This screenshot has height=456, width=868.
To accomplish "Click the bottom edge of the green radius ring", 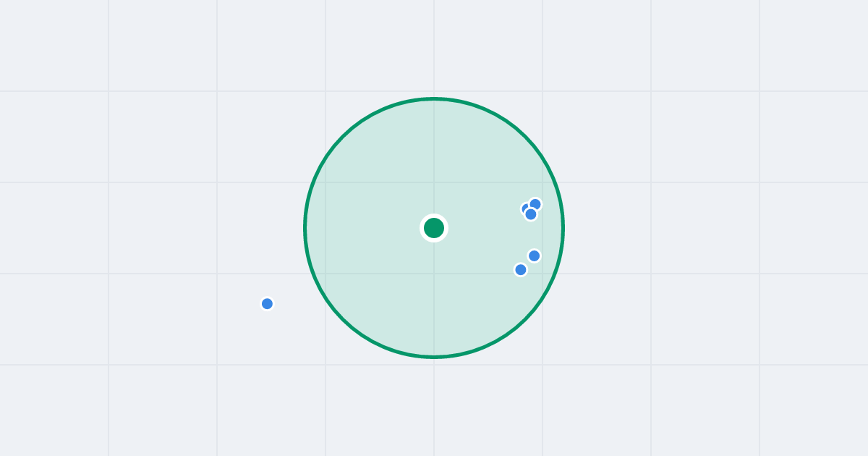I will (x=434, y=357).
